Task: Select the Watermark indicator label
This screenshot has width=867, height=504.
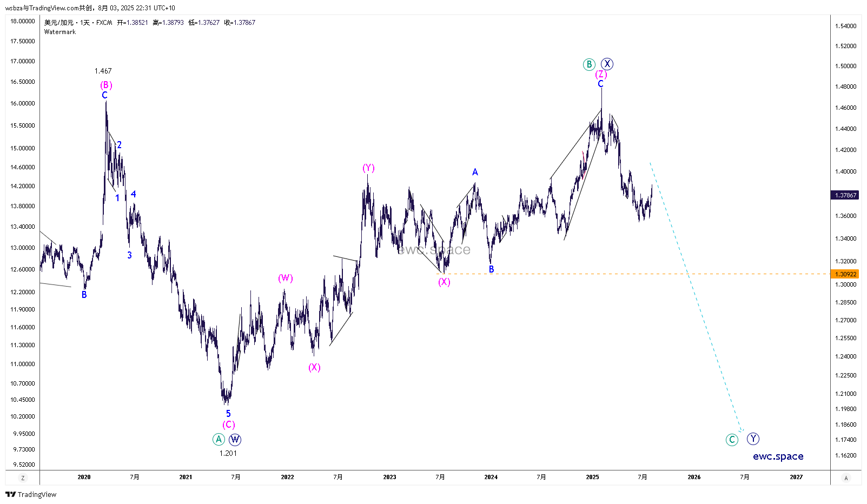Action: [x=60, y=32]
